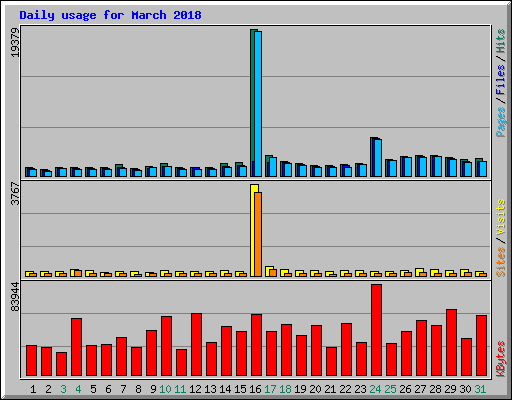This screenshot has width=512, height=400.
Task: Click the cyan "Pages" legend label
Action: (x=500, y=122)
